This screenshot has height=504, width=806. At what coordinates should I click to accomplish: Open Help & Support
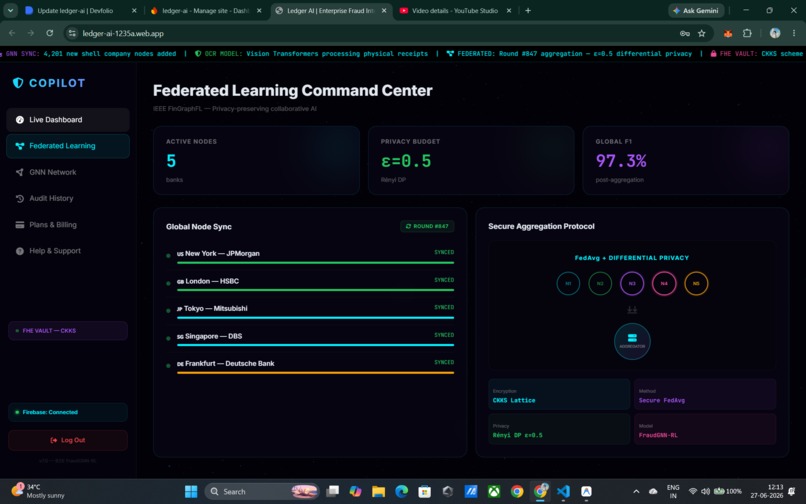coord(68,251)
